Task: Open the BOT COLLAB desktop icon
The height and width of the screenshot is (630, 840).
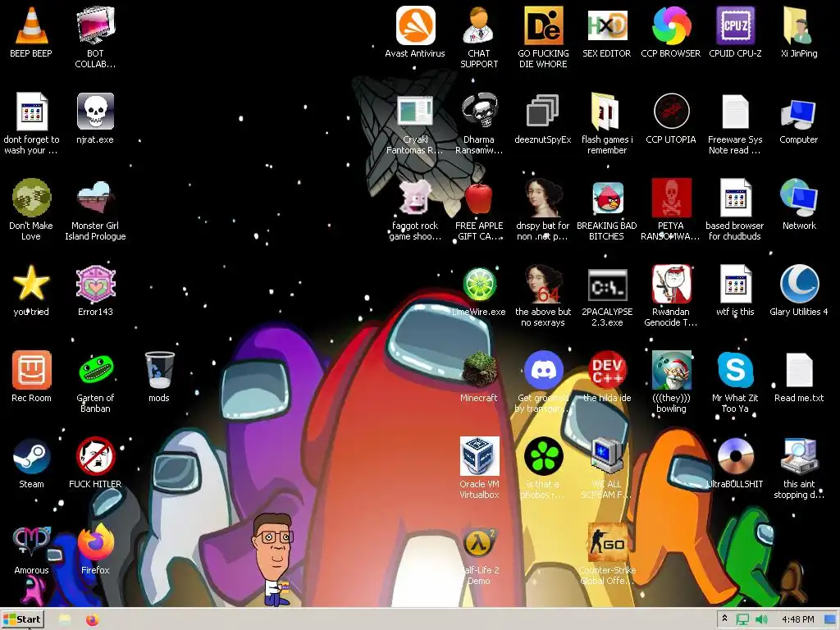Action: click(95, 25)
